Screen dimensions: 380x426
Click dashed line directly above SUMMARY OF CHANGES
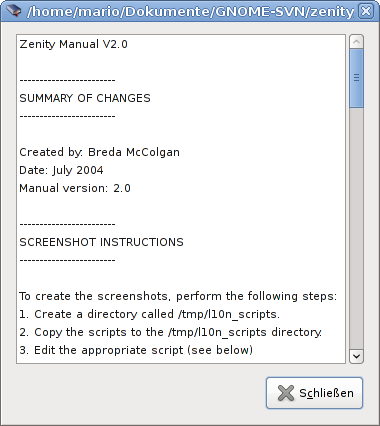(67, 80)
